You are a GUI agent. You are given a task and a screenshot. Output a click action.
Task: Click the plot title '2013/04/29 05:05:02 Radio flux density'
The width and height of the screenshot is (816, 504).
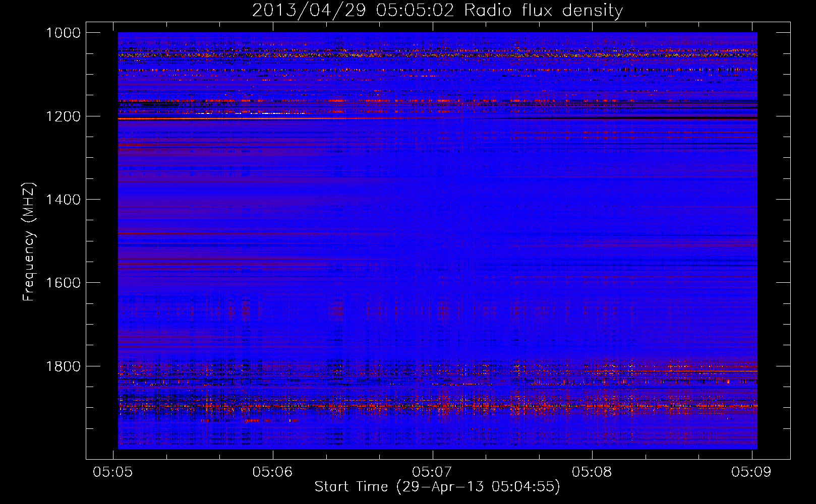437,10
